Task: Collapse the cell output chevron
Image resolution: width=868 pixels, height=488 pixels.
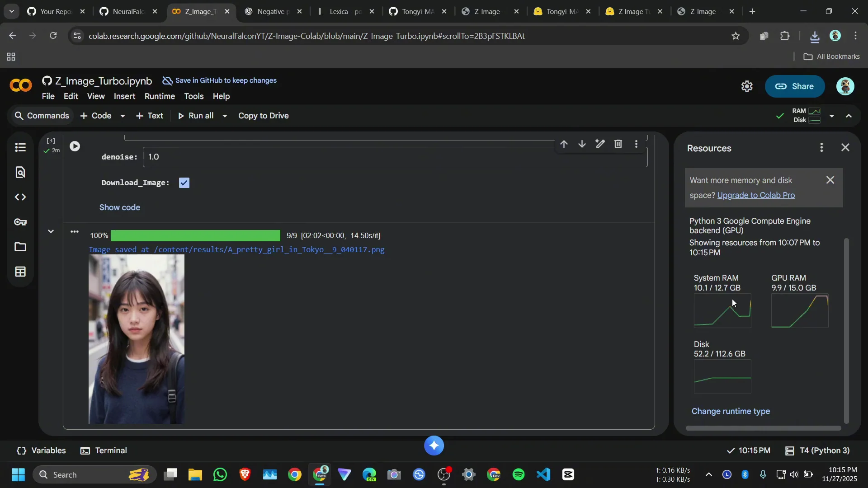Action: tap(51, 231)
